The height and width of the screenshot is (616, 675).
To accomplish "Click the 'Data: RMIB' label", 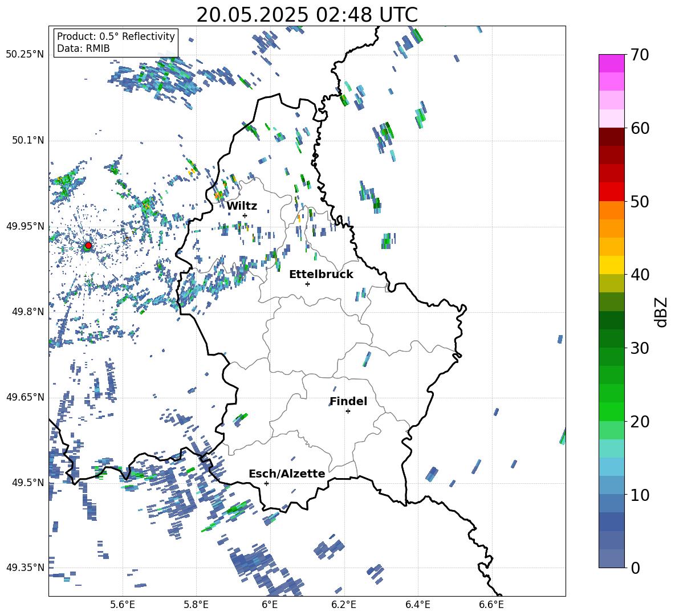I will (x=83, y=48).
